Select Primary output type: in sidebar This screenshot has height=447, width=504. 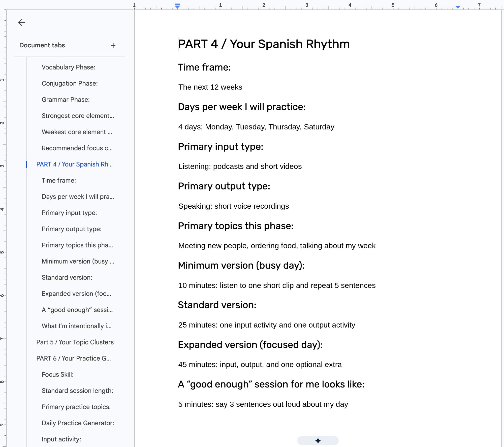pos(72,229)
